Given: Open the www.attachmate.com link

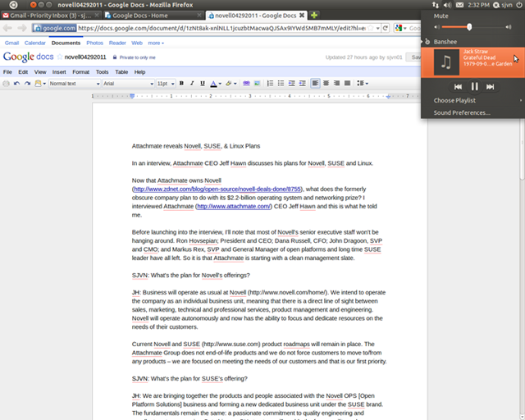Looking at the screenshot, I should tap(234, 207).
